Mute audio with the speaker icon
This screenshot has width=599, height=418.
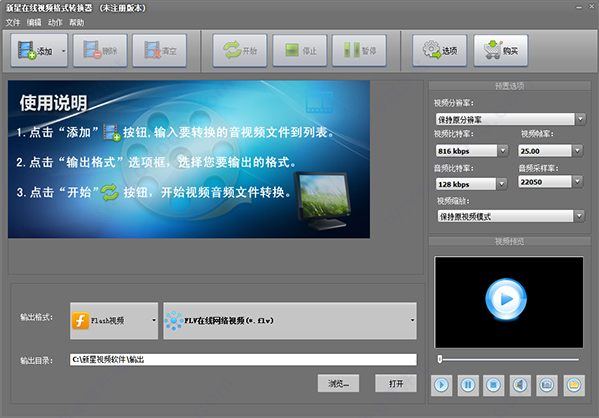tap(520, 385)
